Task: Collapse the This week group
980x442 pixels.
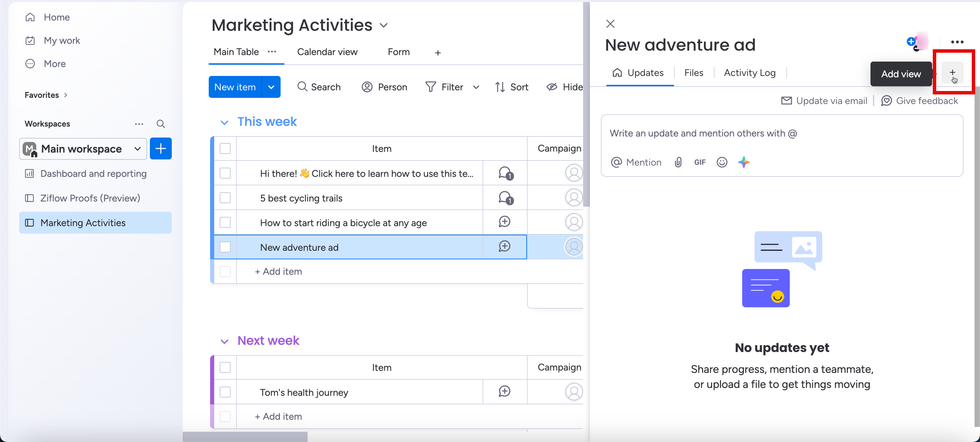Action: click(224, 122)
